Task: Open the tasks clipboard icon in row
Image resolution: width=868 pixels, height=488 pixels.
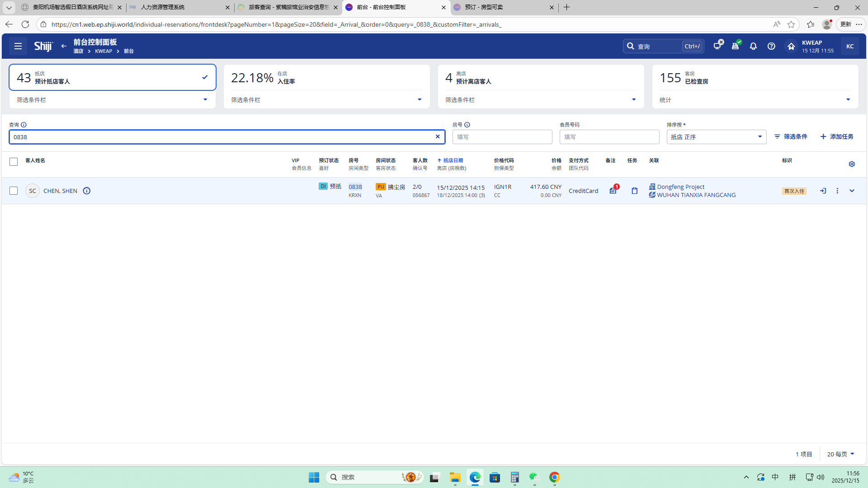Action: point(635,191)
